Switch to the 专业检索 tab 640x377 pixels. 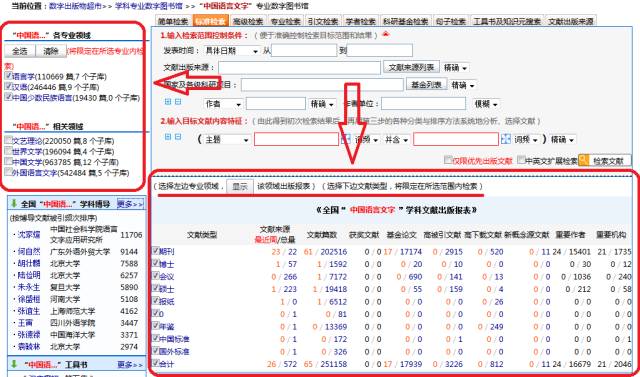click(x=285, y=21)
